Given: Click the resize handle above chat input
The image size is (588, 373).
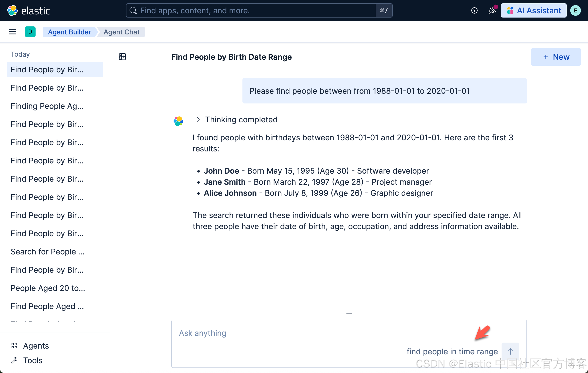Looking at the screenshot, I should click(x=349, y=313).
